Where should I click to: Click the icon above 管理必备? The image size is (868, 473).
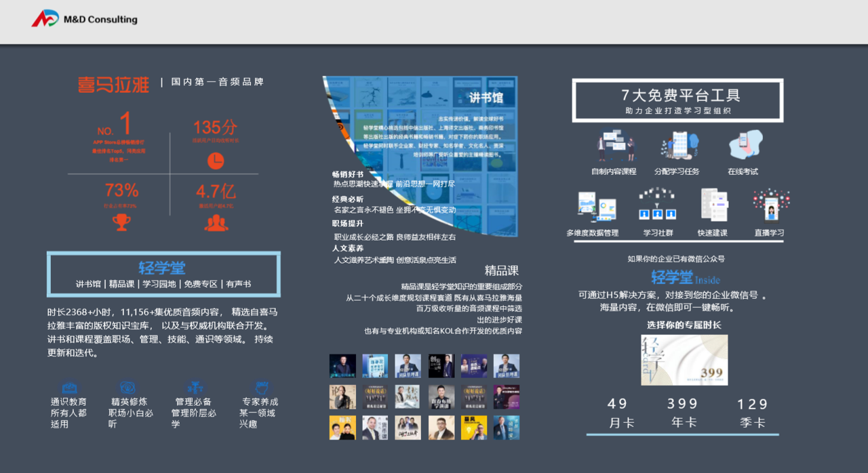tap(194, 388)
